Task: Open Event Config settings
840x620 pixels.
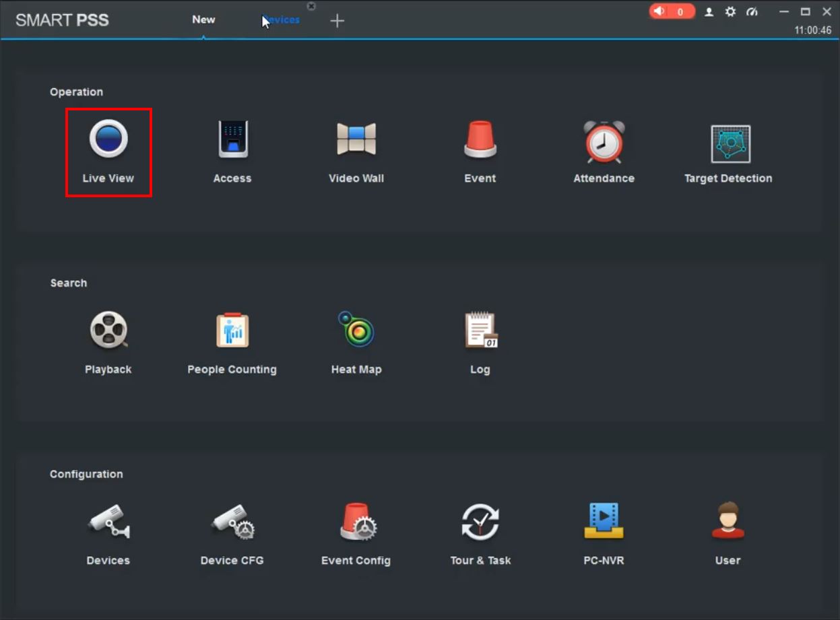Action: 356,522
